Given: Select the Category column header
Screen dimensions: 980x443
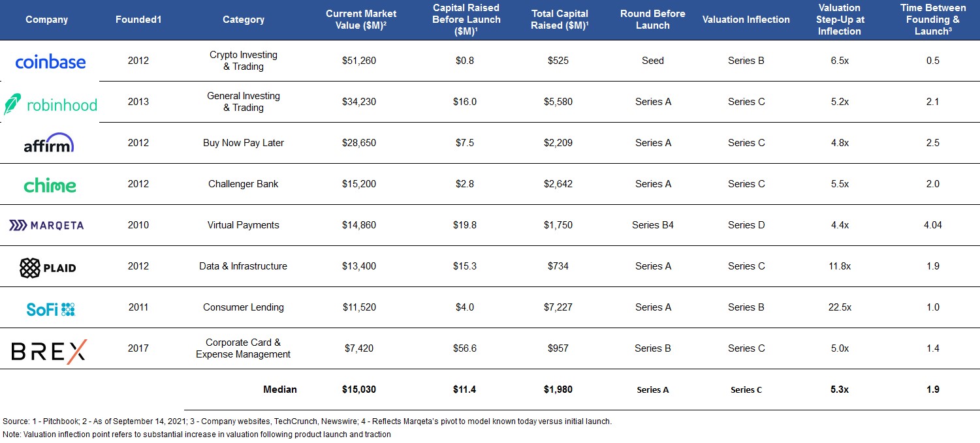Looking at the screenshot, I should [x=244, y=20].
